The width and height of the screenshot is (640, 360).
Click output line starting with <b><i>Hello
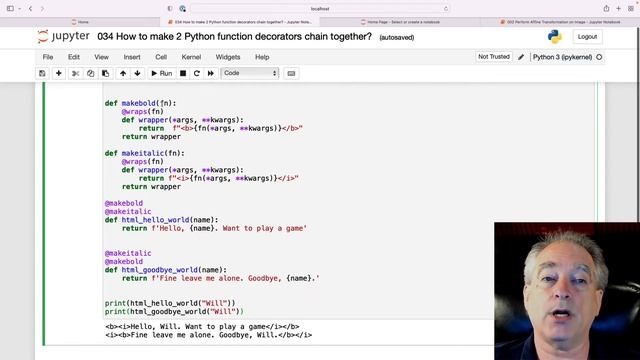(202, 327)
